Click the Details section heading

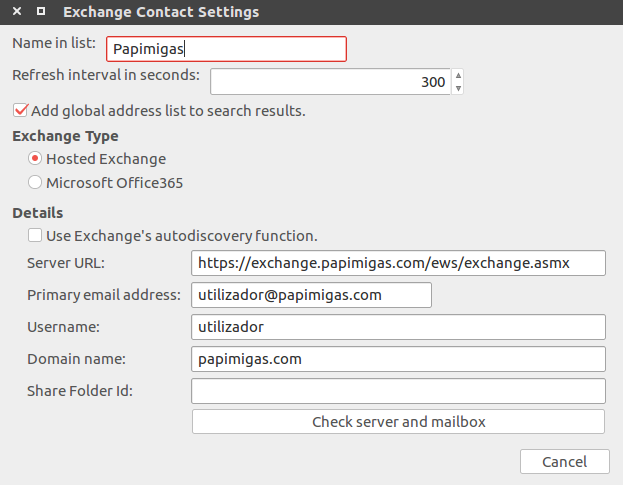(x=38, y=213)
